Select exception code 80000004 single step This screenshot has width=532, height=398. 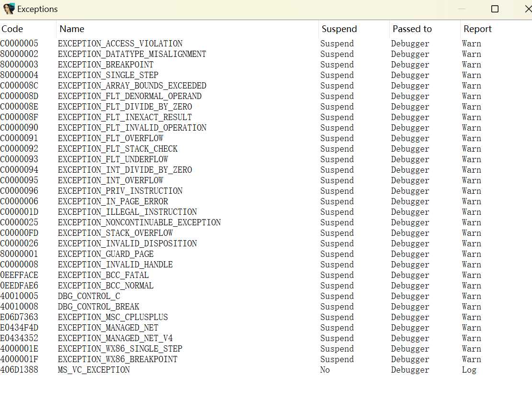pos(19,75)
